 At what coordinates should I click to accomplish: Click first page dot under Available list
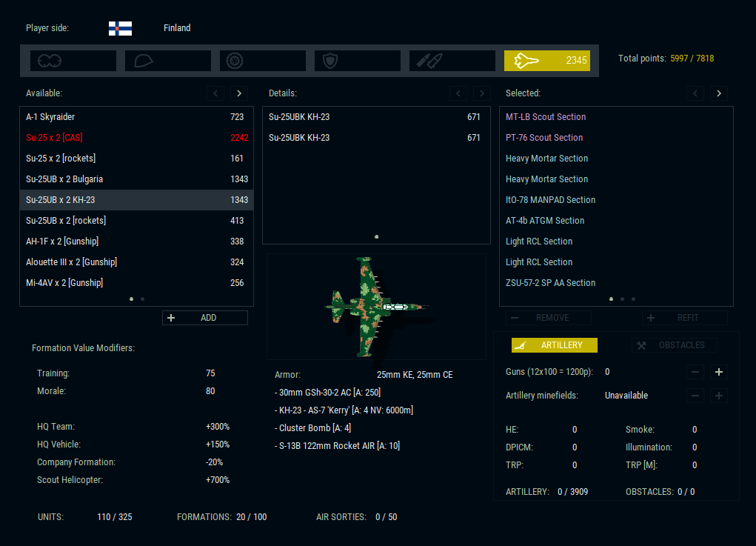click(x=131, y=299)
